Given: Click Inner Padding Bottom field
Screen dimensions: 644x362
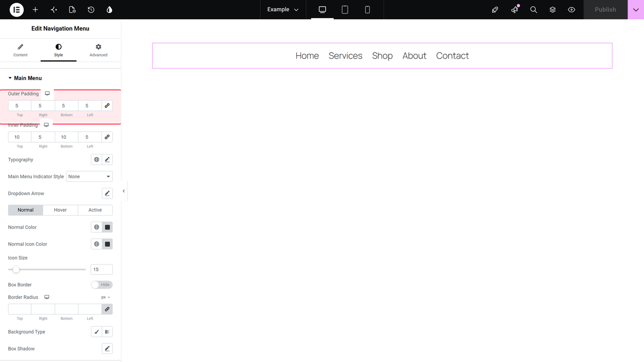Looking at the screenshot, I should pyautogui.click(x=67, y=137).
